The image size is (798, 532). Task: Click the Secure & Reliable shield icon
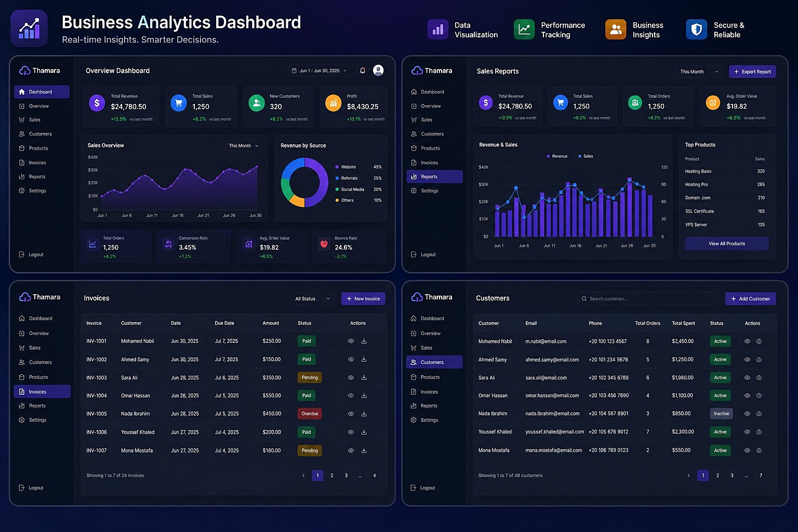click(x=697, y=30)
